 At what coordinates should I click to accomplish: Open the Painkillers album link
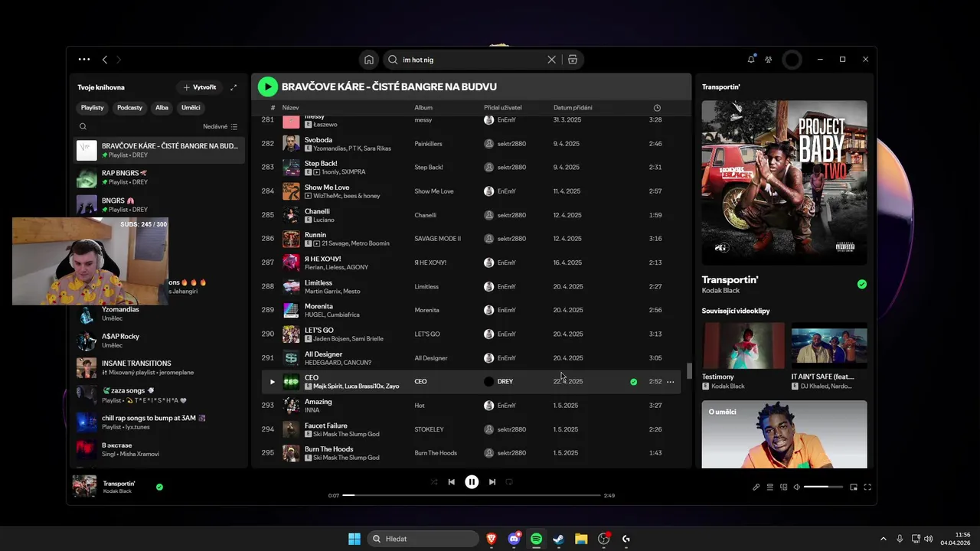coord(429,144)
